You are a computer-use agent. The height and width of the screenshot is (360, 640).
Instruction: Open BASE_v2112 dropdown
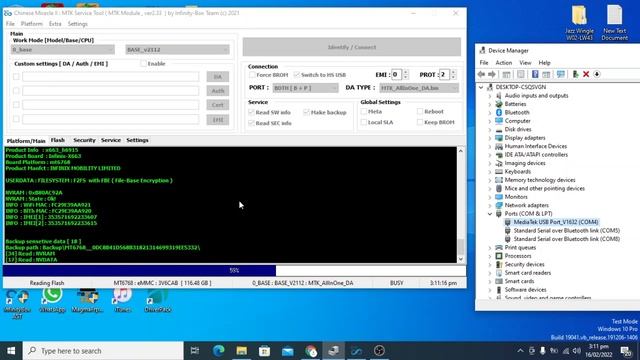click(178, 49)
